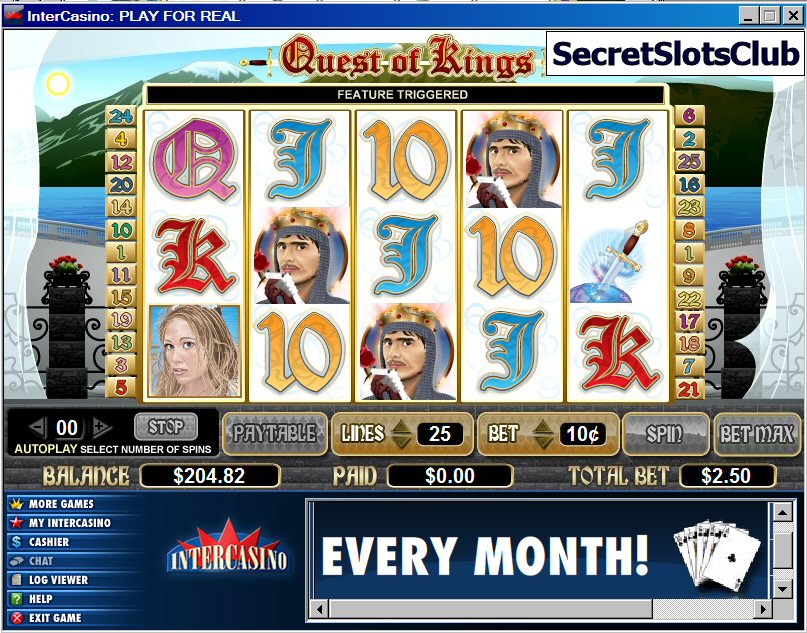Viewport: 807px width, 633px height.
Task: Increase the autoplay spins number
Action: coord(101,427)
